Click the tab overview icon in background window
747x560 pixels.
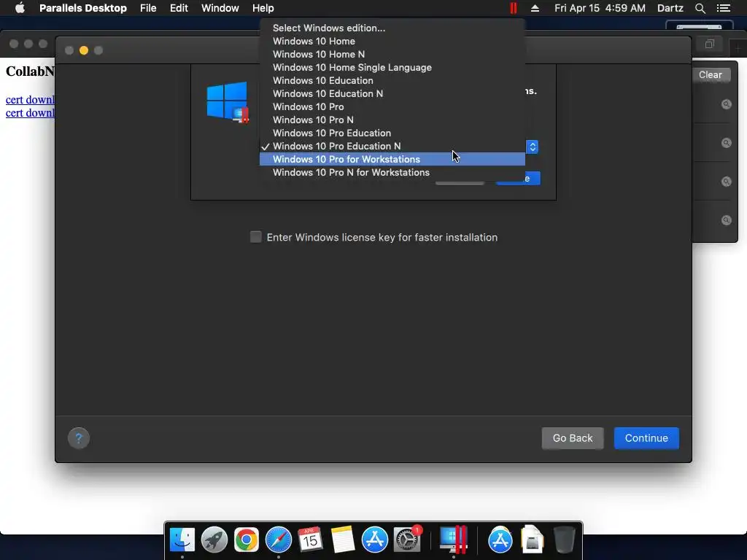tap(709, 44)
